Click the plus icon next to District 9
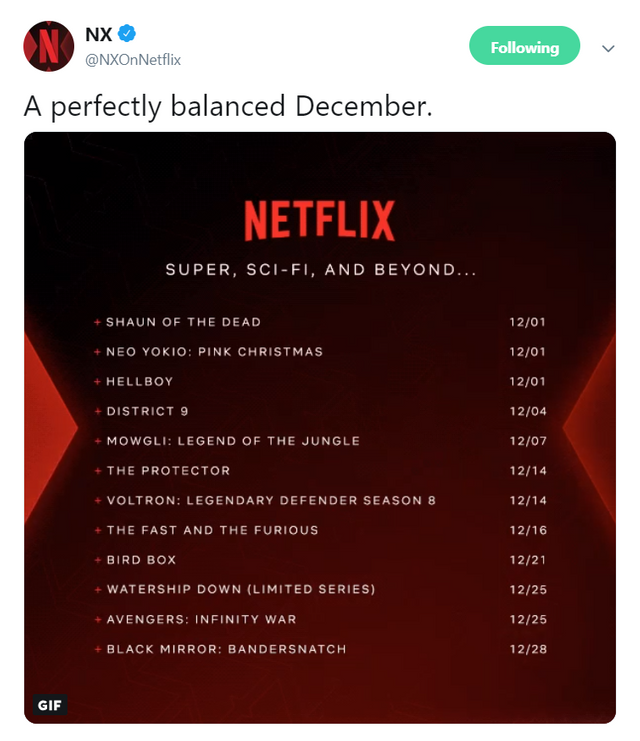Viewport: 640px width, 741px height. 97,411
